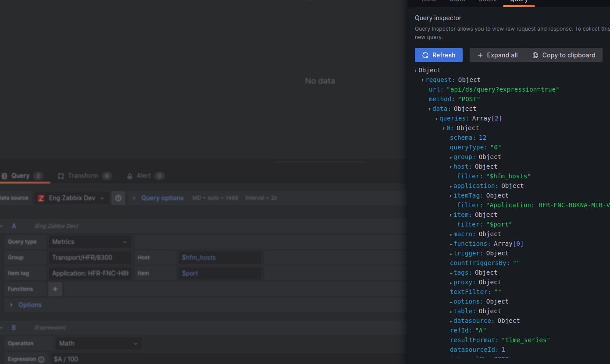Open the Eng Zabbix Dev datasource dropdown
The height and width of the screenshot is (364, 610).
click(71, 198)
